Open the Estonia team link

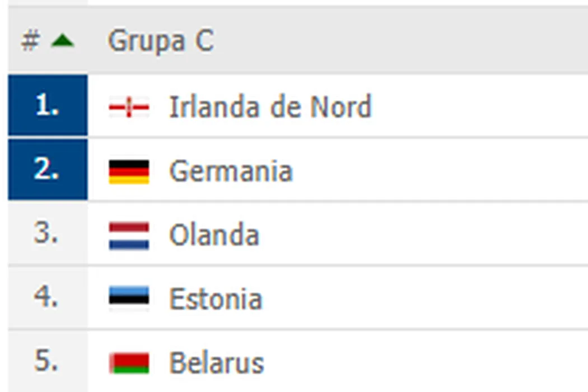[x=216, y=298]
